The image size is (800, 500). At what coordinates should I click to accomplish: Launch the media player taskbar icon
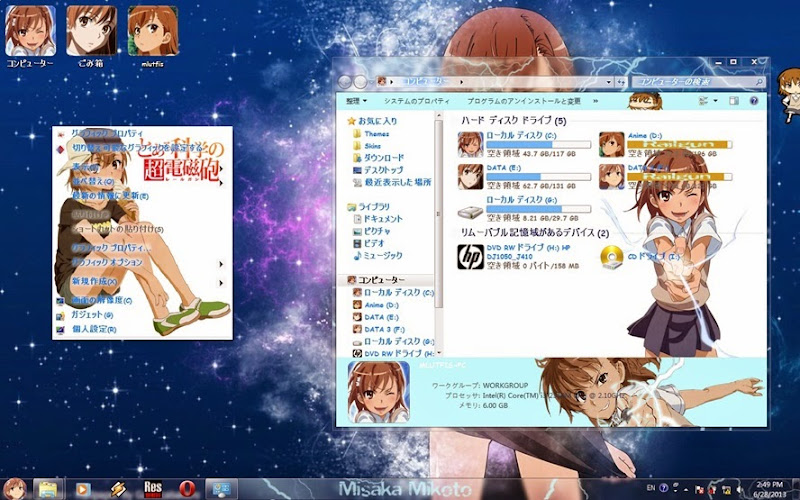point(82,489)
